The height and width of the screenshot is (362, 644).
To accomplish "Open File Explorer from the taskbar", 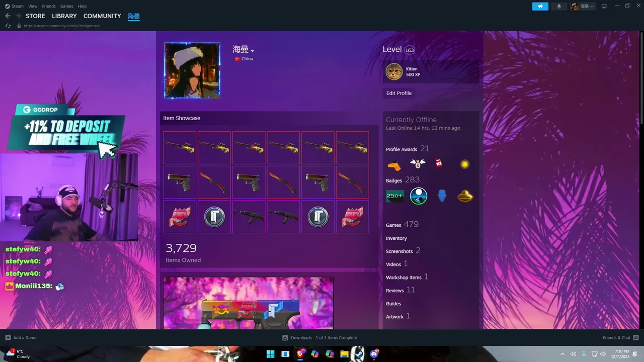I will (344, 354).
